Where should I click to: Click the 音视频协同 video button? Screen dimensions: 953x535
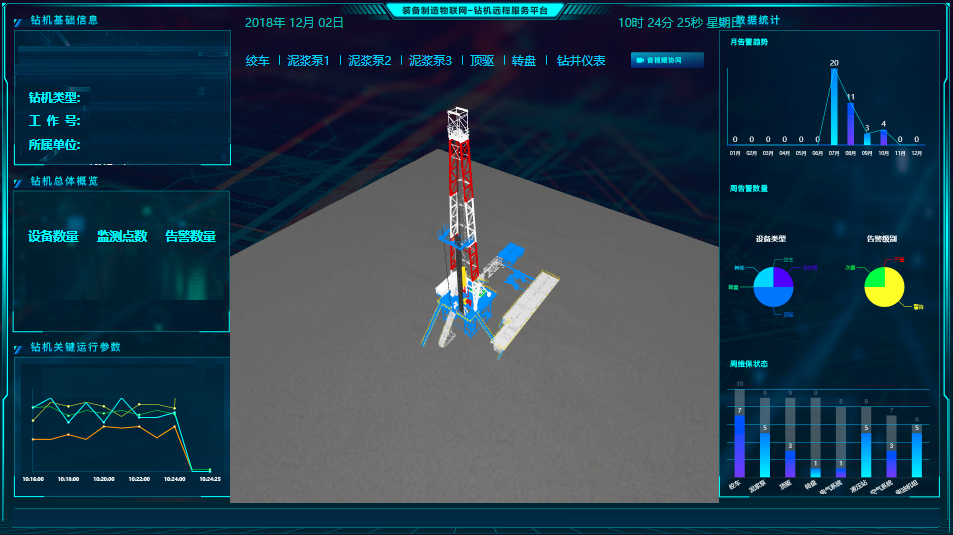pos(667,60)
